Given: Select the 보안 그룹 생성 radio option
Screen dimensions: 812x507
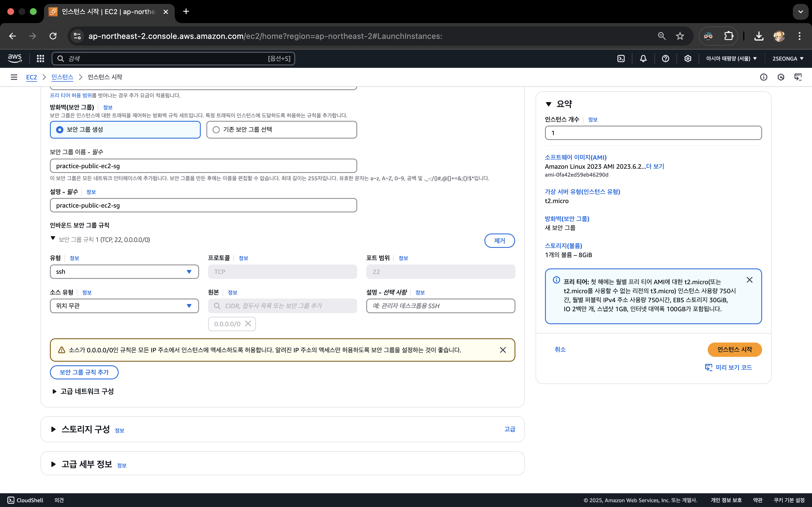Looking at the screenshot, I should click(60, 130).
